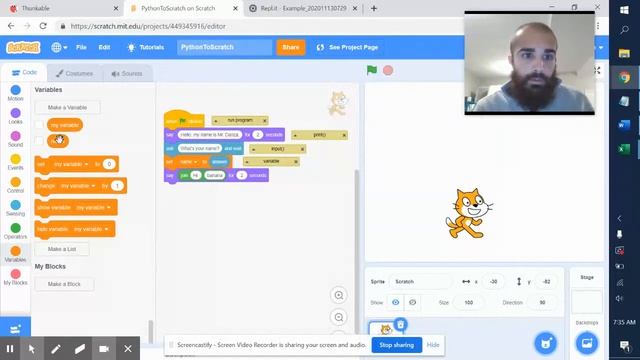Screen dimensions: 640x360
Task: Switch to the Sounds tab
Action: [x=127, y=73]
